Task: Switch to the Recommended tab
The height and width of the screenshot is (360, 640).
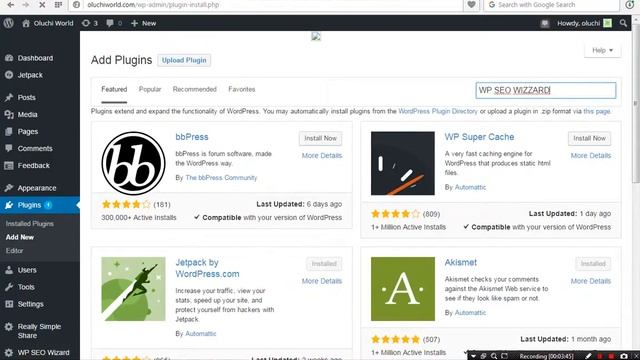Action: pos(194,89)
